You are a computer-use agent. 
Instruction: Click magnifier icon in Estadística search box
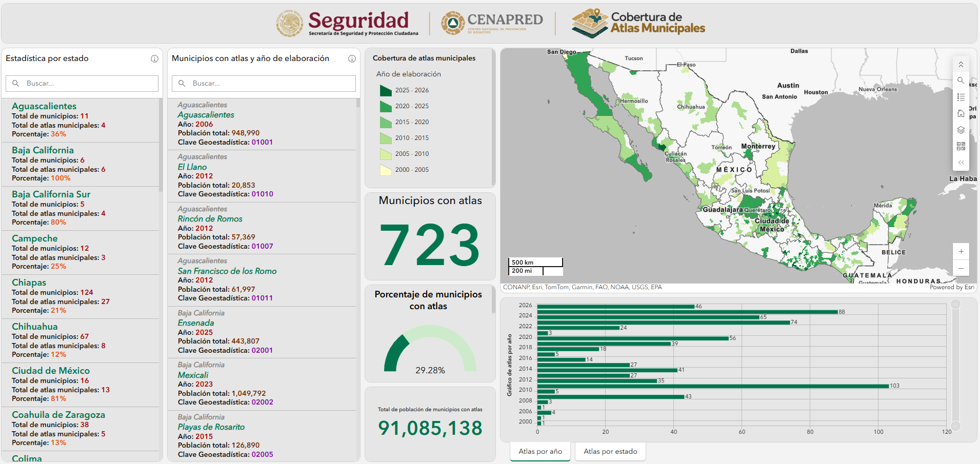(16, 83)
